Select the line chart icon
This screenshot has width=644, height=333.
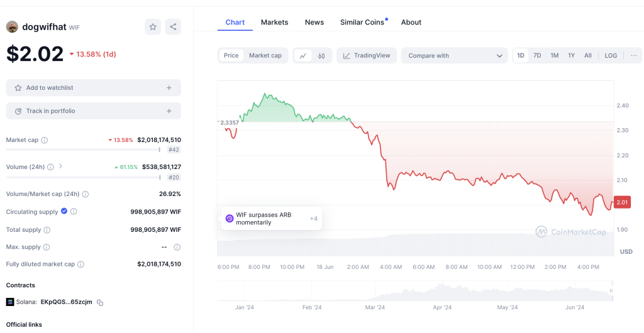[303, 56]
